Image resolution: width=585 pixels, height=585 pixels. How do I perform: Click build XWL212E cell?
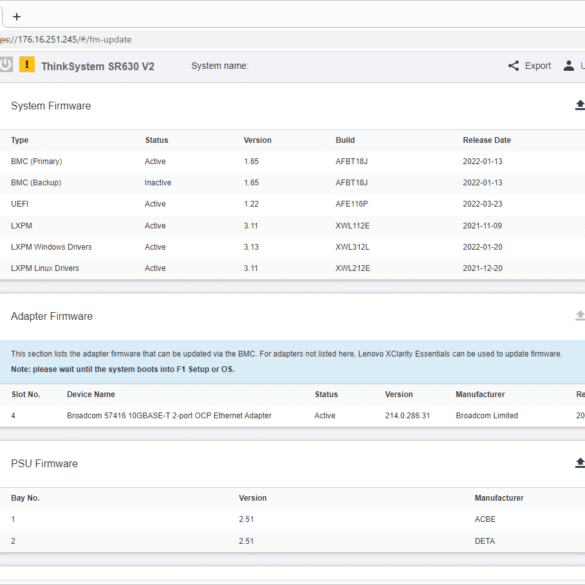[x=353, y=268]
